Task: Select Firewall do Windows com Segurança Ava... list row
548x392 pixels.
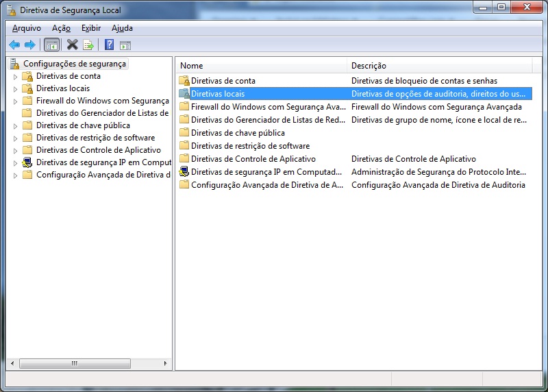Action: (355, 107)
